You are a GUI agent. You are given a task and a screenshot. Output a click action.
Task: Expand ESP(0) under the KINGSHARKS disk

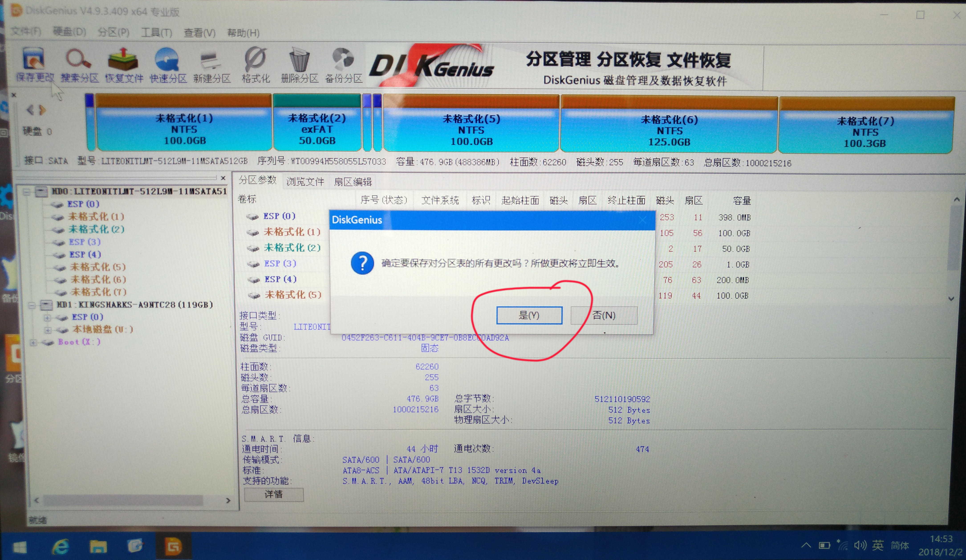[48, 318]
